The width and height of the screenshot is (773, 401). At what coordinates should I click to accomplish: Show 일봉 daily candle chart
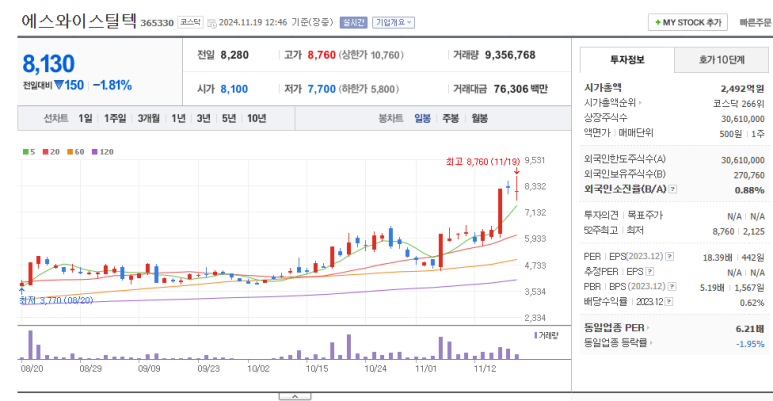422,118
